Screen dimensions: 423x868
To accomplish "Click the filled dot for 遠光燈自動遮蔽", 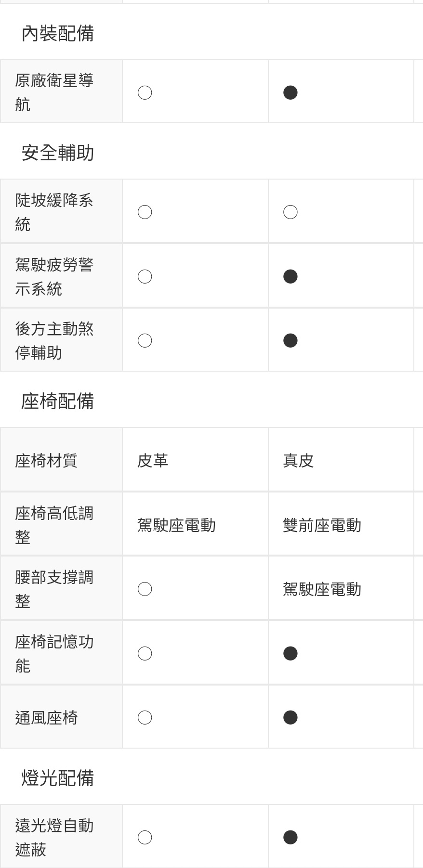I will coord(290,837).
